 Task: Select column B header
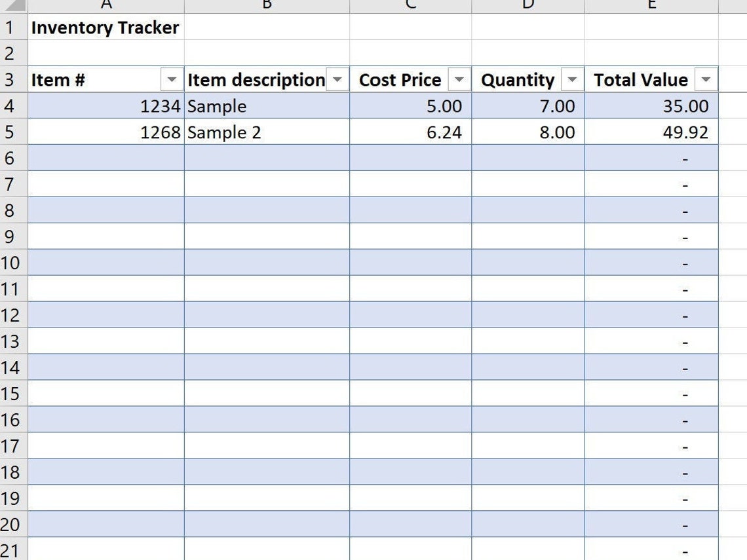267,5
